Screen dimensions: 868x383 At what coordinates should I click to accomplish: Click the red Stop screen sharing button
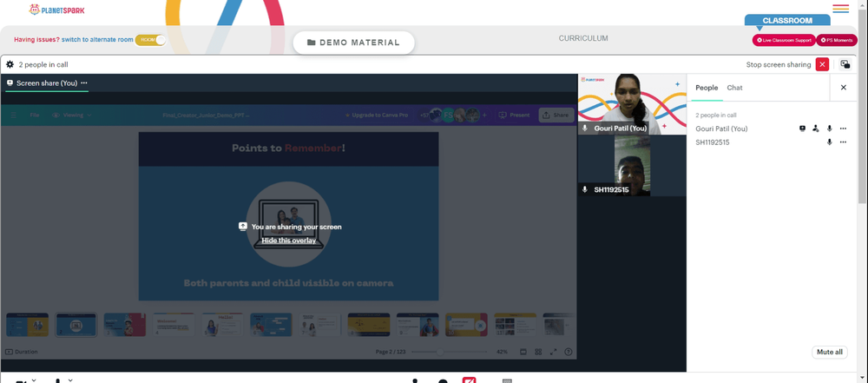(822, 64)
